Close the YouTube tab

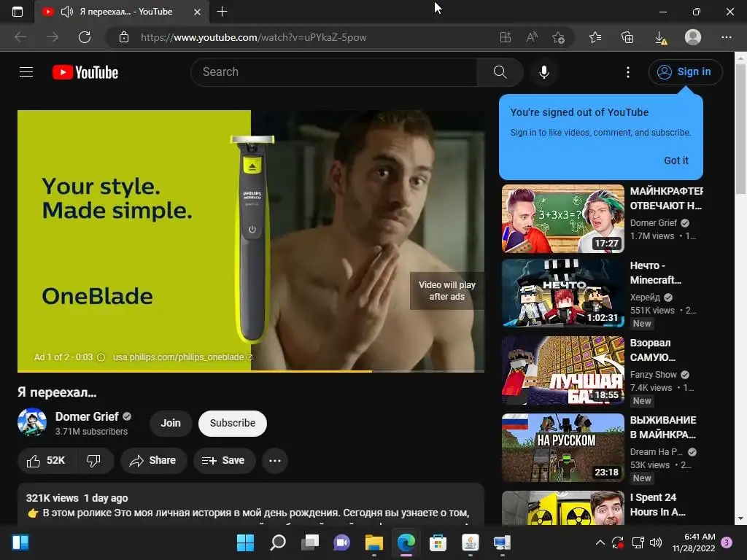(x=197, y=12)
